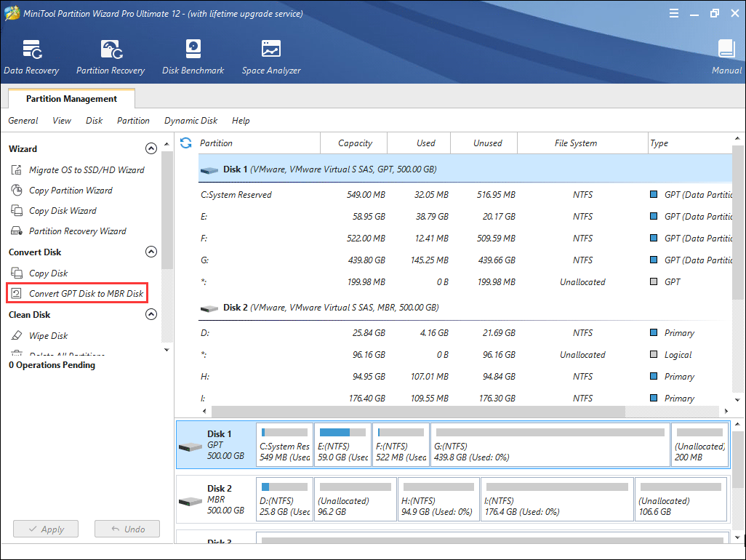
Task: Select the H: partition row
Action: tap(465, 377)
